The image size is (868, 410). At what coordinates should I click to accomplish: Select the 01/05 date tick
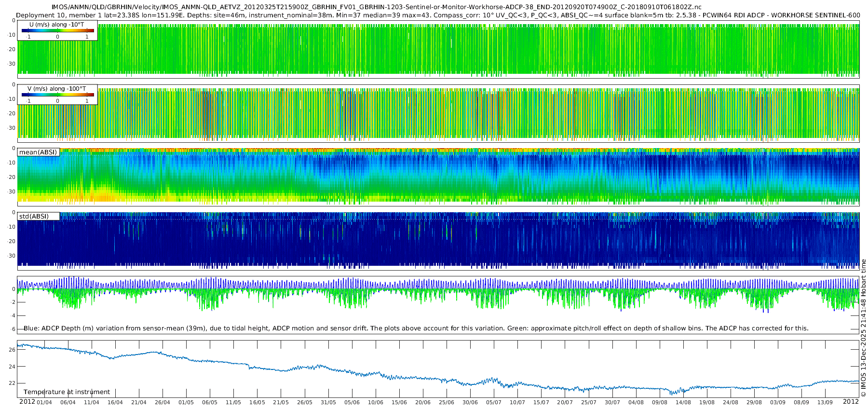tap(186, 403)
